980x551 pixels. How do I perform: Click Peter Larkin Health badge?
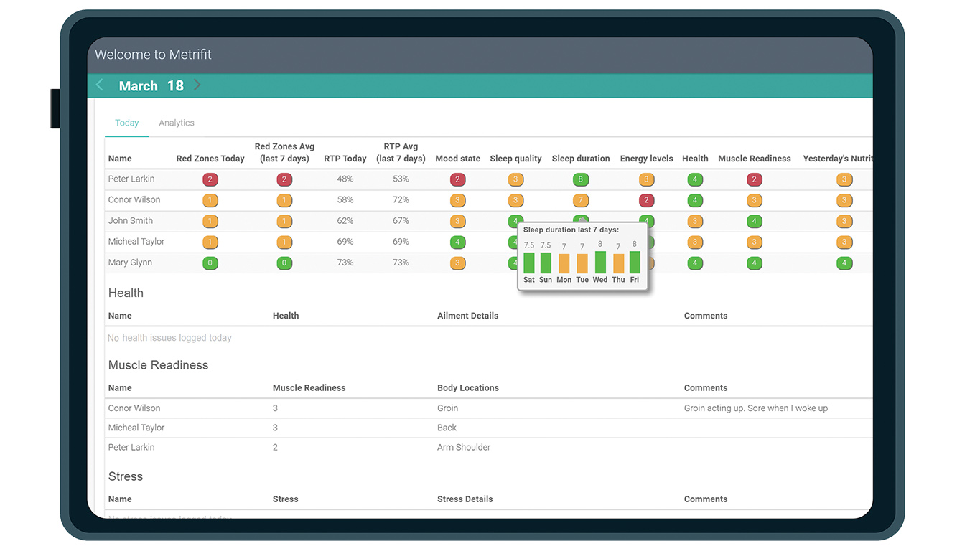pyautogui.click(x=694, y=179)
